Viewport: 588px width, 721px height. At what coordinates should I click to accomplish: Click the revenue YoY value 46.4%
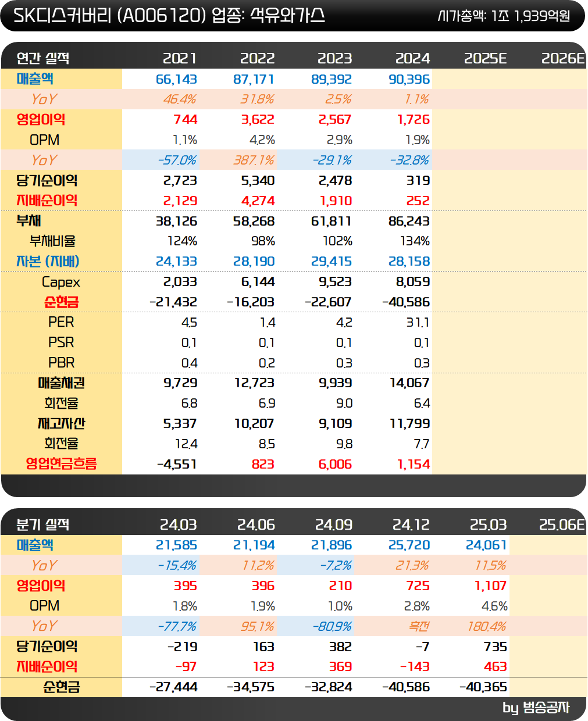pyautogui.click(x=179, y=99)
